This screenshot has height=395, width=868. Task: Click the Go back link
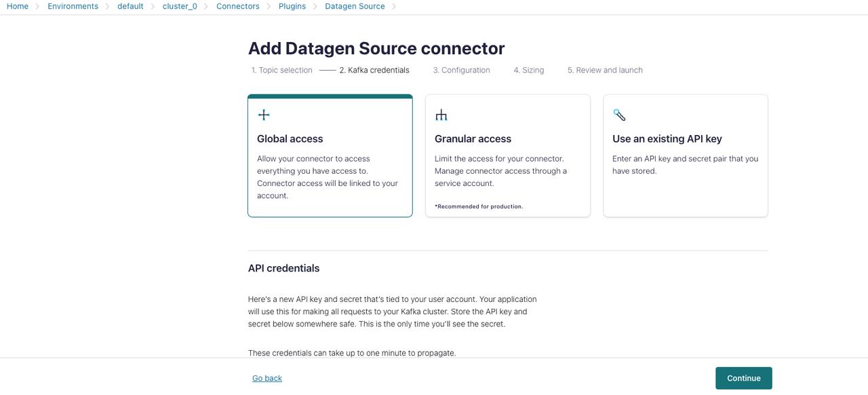coord(267,378)
